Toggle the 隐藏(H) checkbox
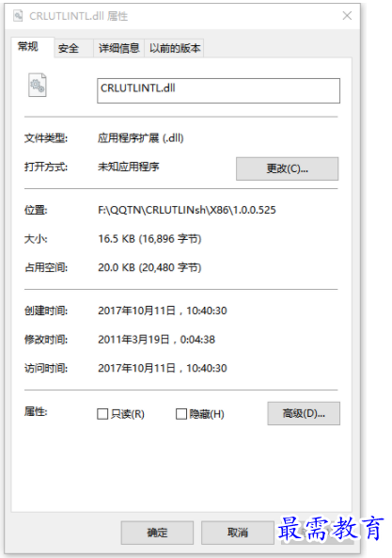Screen dimensions: 392x558 coord(181,414)
